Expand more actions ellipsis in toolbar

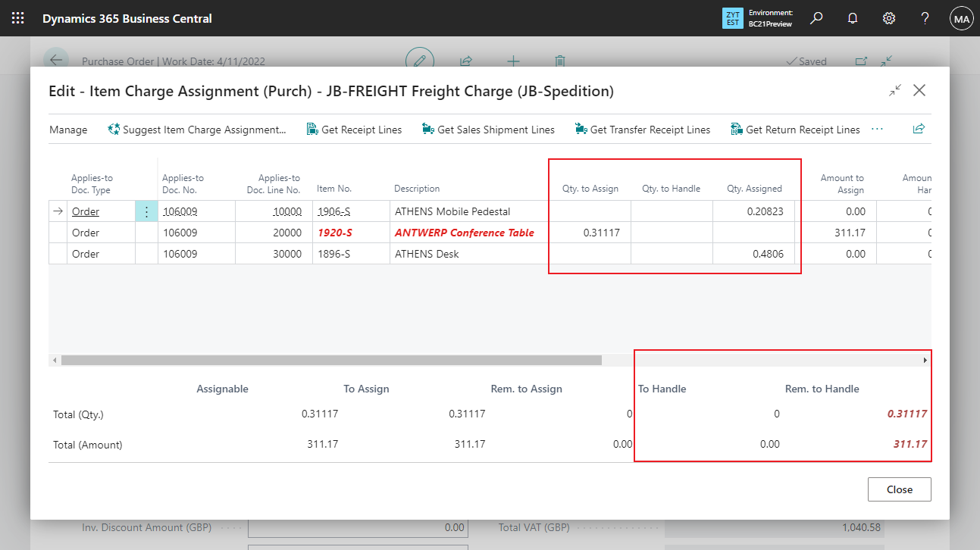[878, 130]
